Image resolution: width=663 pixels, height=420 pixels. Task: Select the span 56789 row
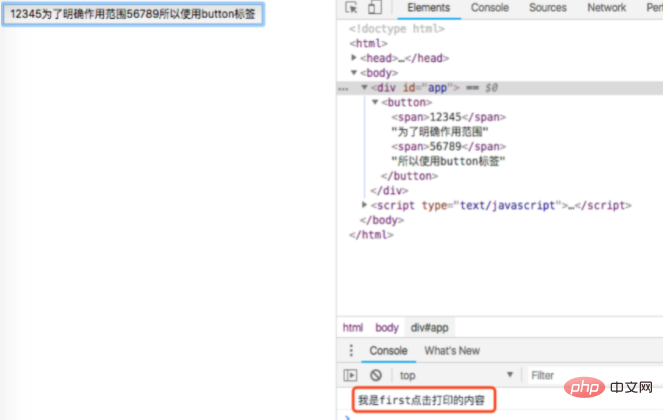pos(449,146)
